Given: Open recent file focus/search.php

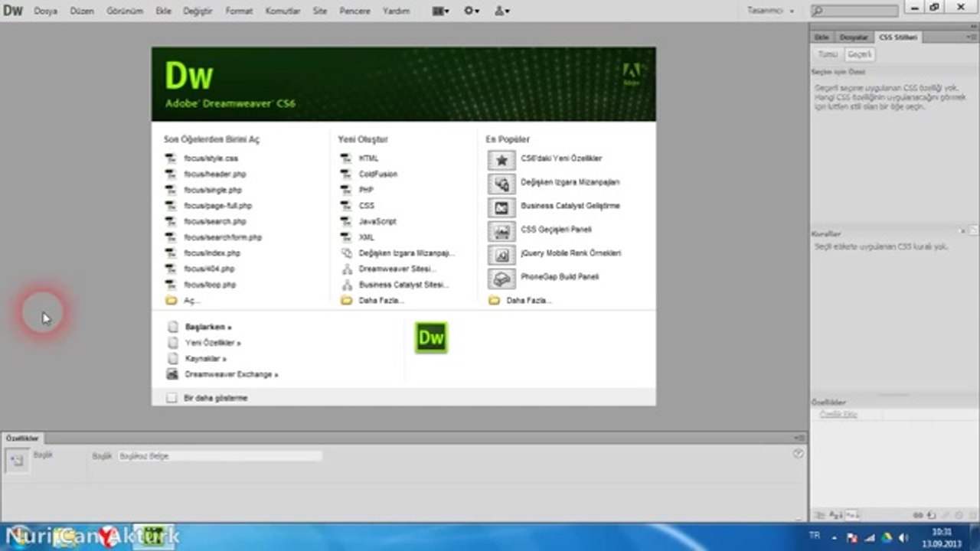Looking at the screenshot, I should click(215, 221).
